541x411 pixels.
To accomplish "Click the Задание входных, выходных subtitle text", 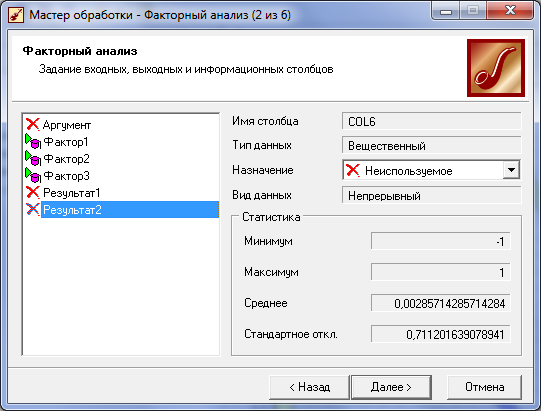I will coord(186,69).
